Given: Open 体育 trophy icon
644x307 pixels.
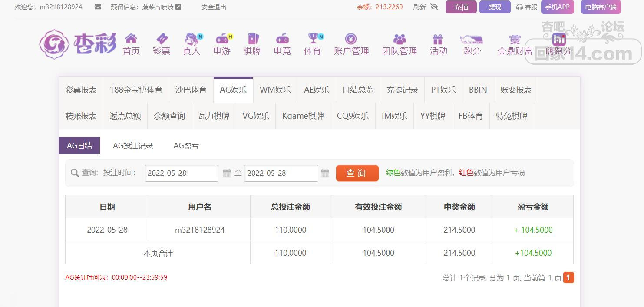Looking at the screenshot, I should [x=313, y=39].
